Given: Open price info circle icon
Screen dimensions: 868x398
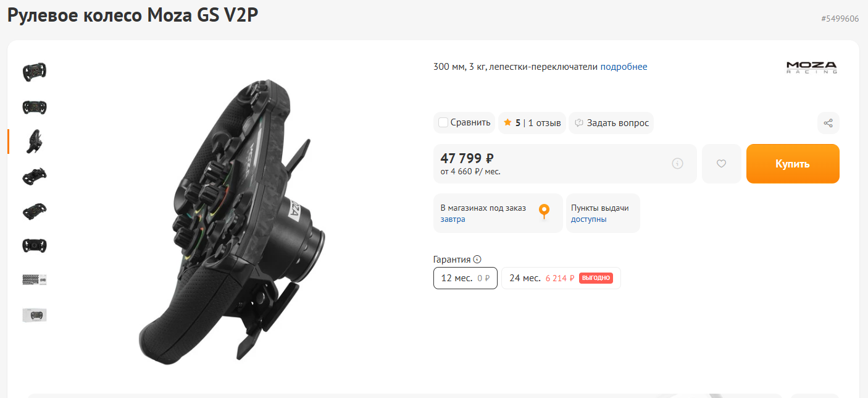Looking at the screenshot, I should (x=677, y=164).
